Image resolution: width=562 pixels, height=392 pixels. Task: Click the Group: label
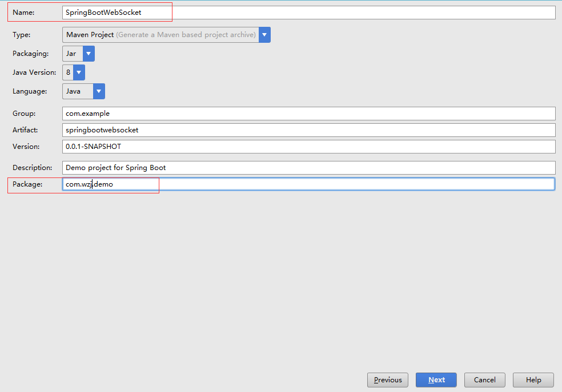coord(24,114)
